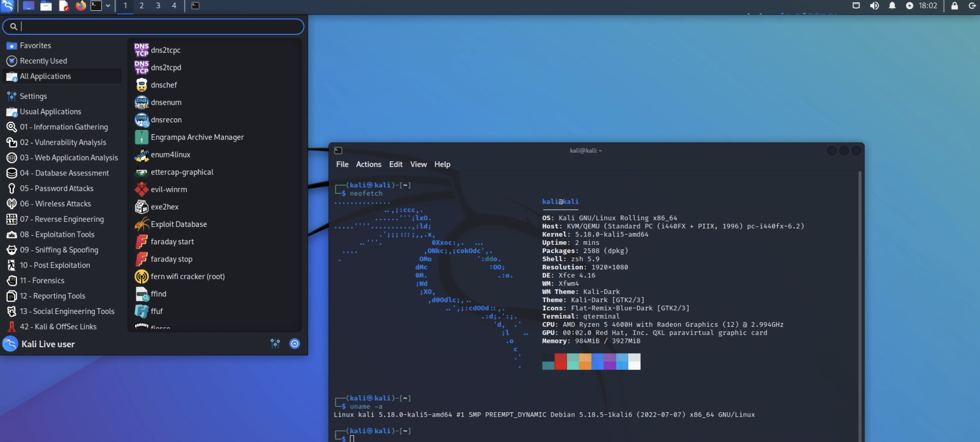Open the terminal Actions menu
The height and width of the screenshot is (442, 980).
click(x=368, y=164)
